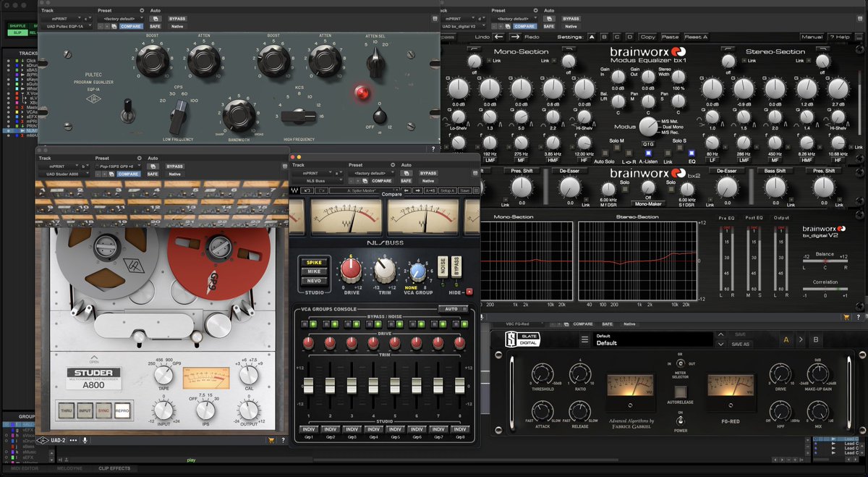Select the NEVO studio button in NLS Buss
This screenshot has width=868, height=477.
315,280
